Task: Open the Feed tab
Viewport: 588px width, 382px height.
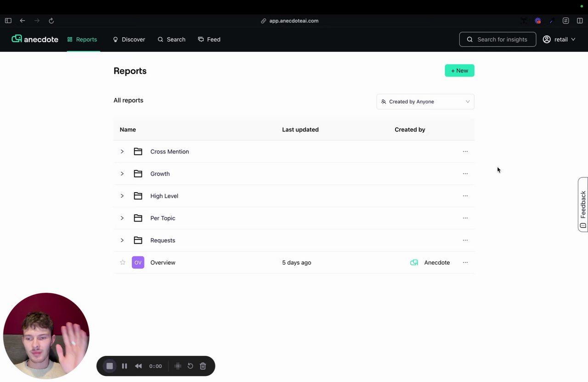Action: [209, 40]
